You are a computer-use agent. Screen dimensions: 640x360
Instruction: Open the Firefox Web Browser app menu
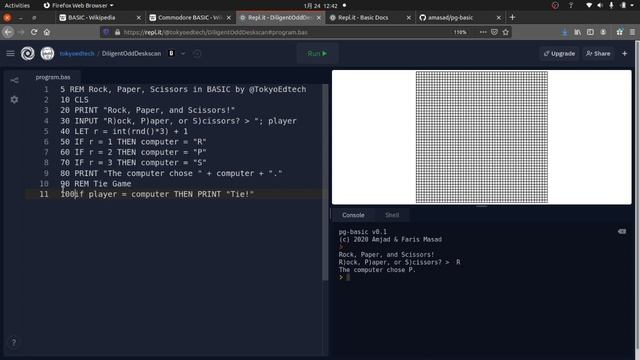(79, 5)
